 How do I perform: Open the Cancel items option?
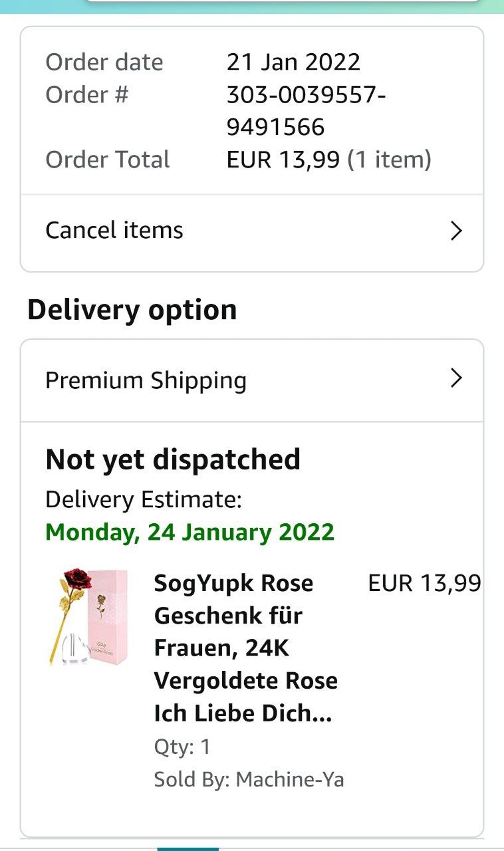point(114,231)
